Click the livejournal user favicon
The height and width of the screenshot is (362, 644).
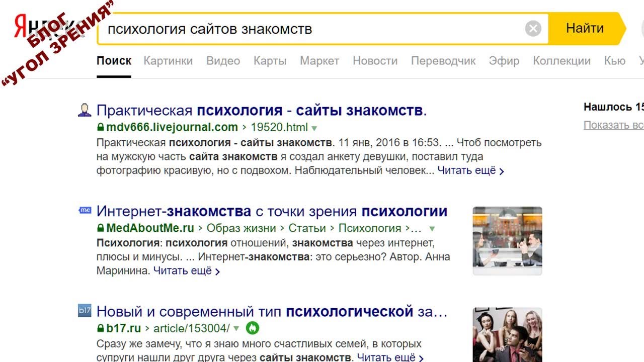[85, 110]
